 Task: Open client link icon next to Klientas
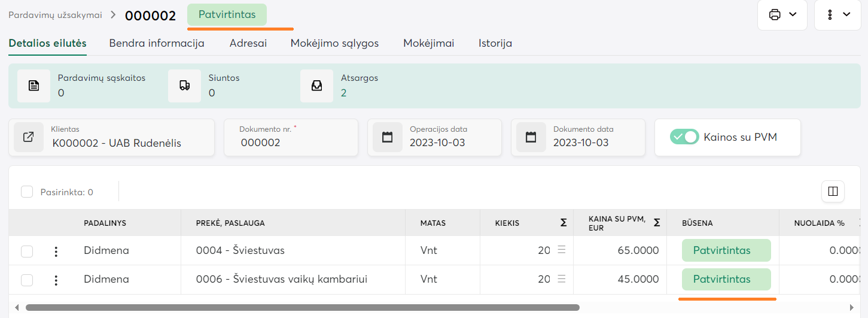pyautogui.click(x=29, y=137)
